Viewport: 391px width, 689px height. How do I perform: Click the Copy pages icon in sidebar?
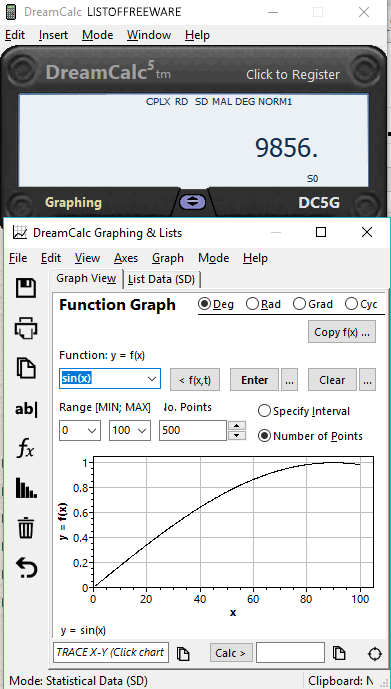25,368
